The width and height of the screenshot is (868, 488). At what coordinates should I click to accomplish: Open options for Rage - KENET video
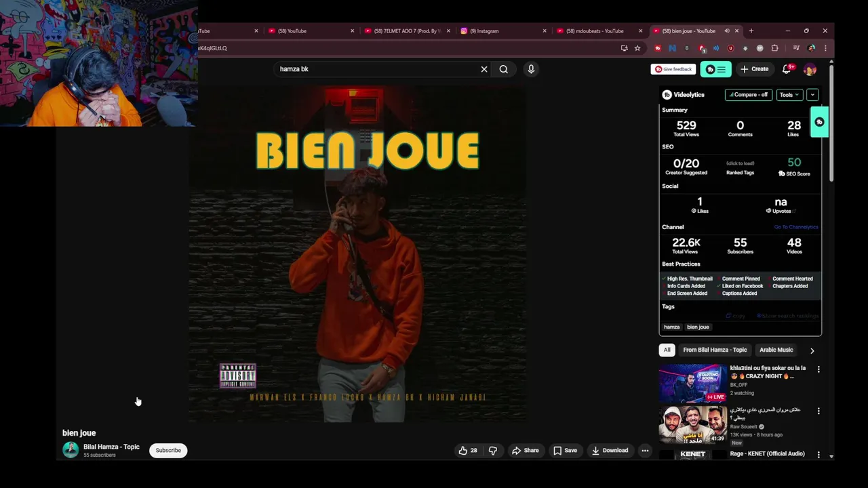pyautogui.click(x=818, y=455)
